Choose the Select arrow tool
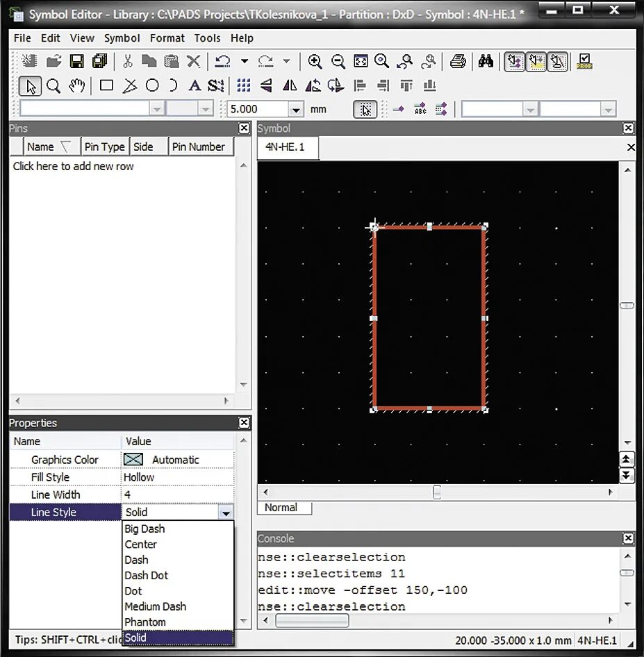Viewport: 644px width, 657px height. pyautogui.click(x=30, y=86)
